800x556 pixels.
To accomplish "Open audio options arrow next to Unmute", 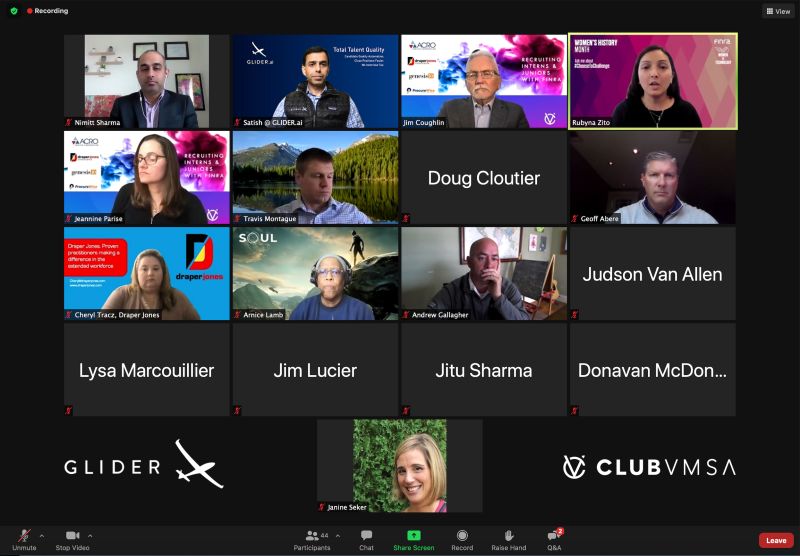I will point(42,536).
